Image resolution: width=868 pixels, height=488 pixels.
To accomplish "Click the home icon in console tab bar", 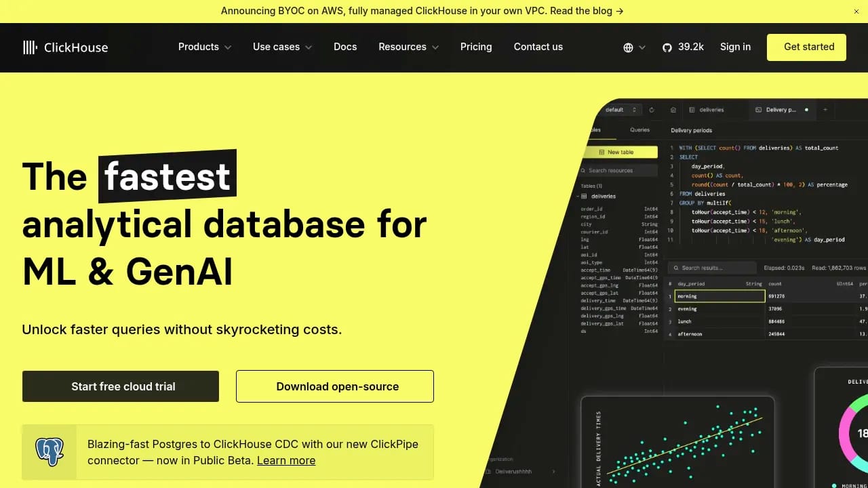I will [673, 110].
